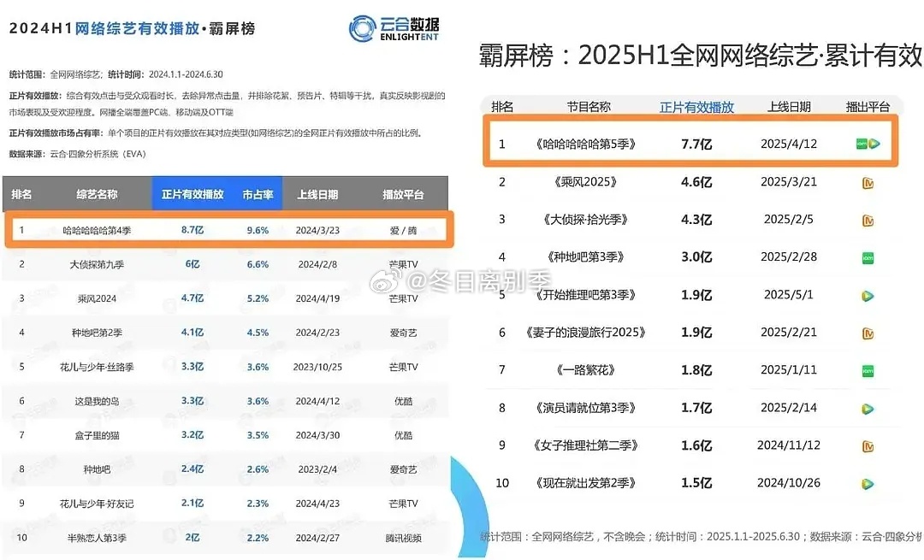Click the 半熟恋人第3季 row name
Image resolution: width=924 pixels, height=560 pixels.
pos(97,538)
